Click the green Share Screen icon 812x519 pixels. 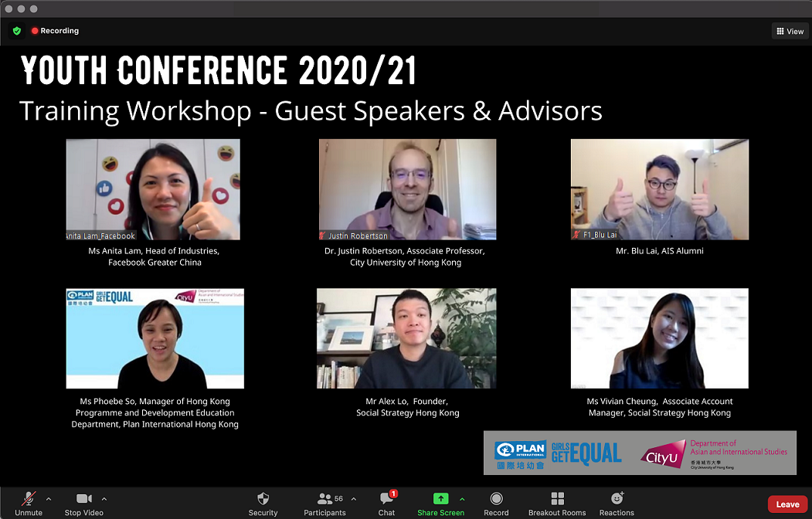(440, 498)
